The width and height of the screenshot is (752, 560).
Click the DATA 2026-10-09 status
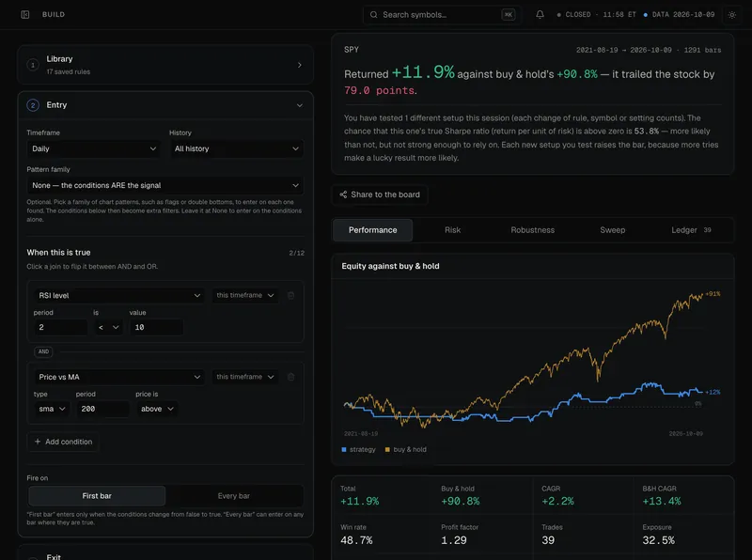pos(679,14)
